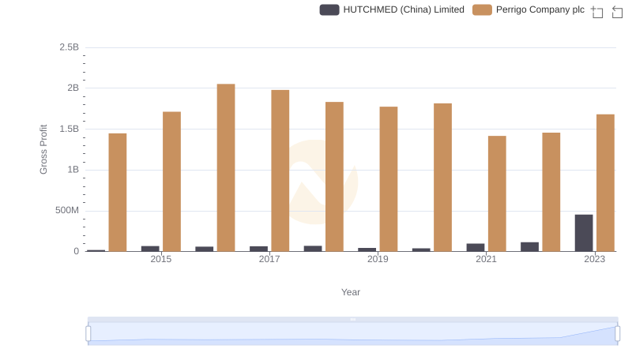Click the HUTCHMED bar for 2023
Image resolution: width=632 pixels, height=364 pixels.
pyautogui.click(x=584, y=233)
